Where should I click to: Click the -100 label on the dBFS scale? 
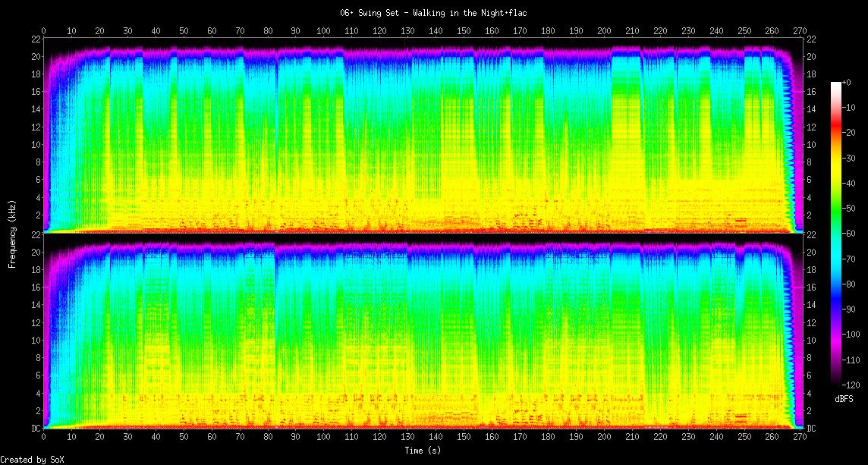point(853,334)
